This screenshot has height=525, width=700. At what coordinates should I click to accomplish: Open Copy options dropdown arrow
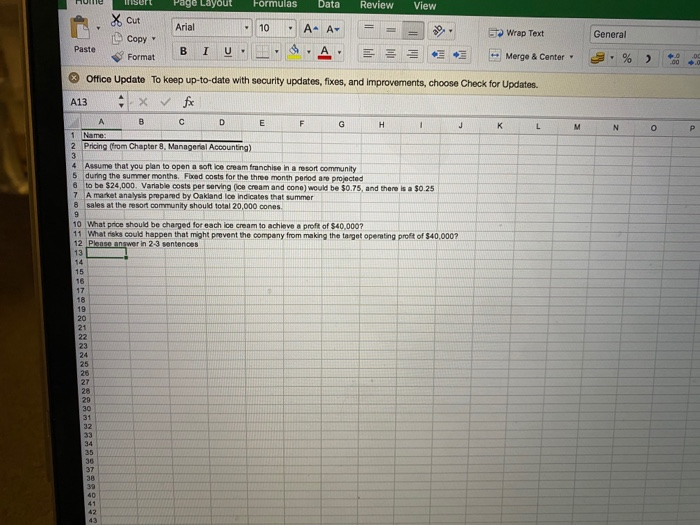tap(154, 38)
